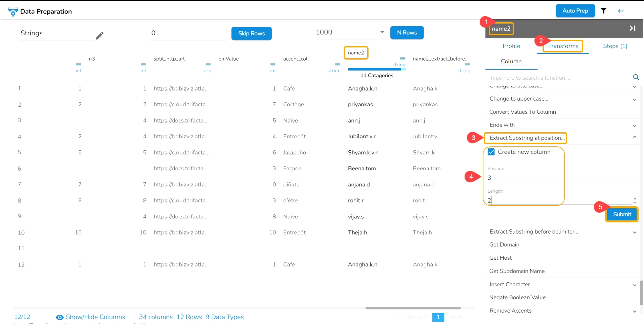Open the name2 column menu icon
Image resolution: width=644 pixels, height=324 pixels.
click(x=402, y=59)
